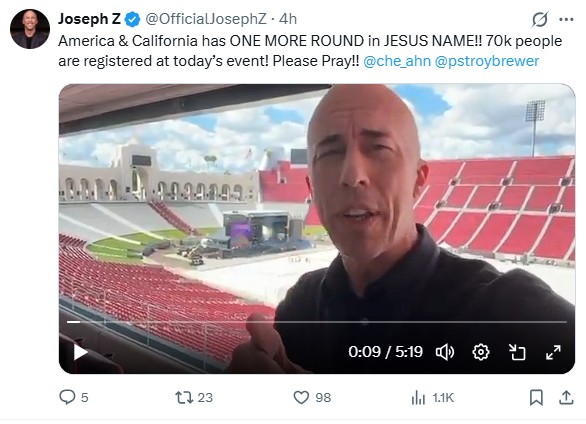Play the stadium video
Screen dimensions: 586x424
80,352
